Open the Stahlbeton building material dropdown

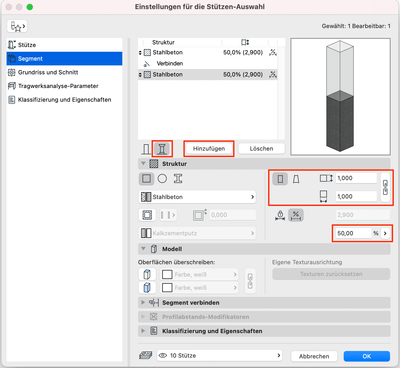197,197
